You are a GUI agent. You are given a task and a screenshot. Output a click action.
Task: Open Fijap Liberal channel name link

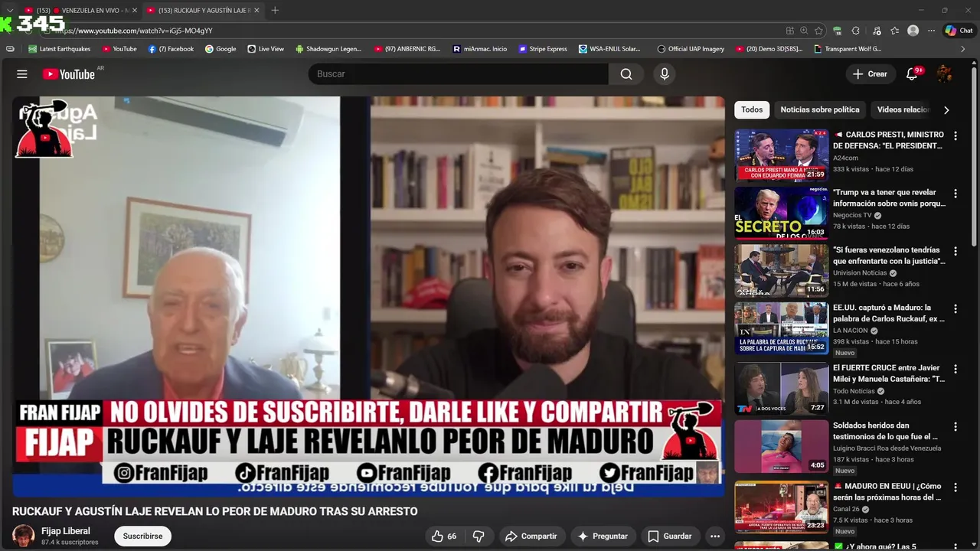tap(66, 531)
